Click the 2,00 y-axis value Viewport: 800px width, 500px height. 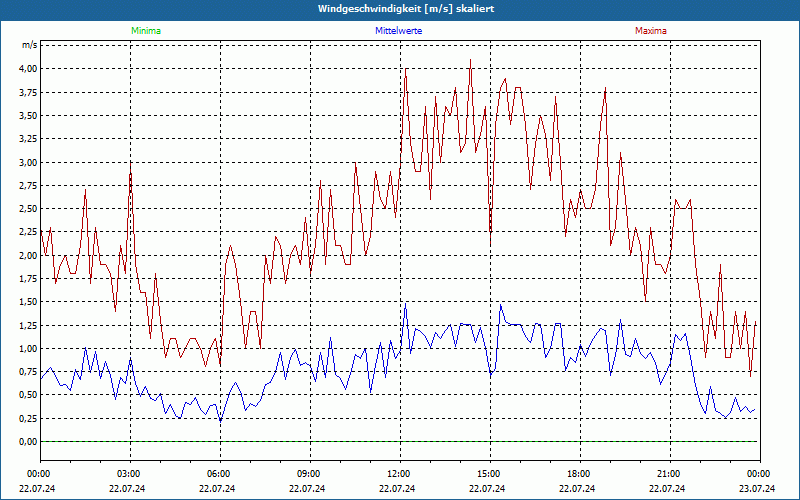(x=28, y=256)
